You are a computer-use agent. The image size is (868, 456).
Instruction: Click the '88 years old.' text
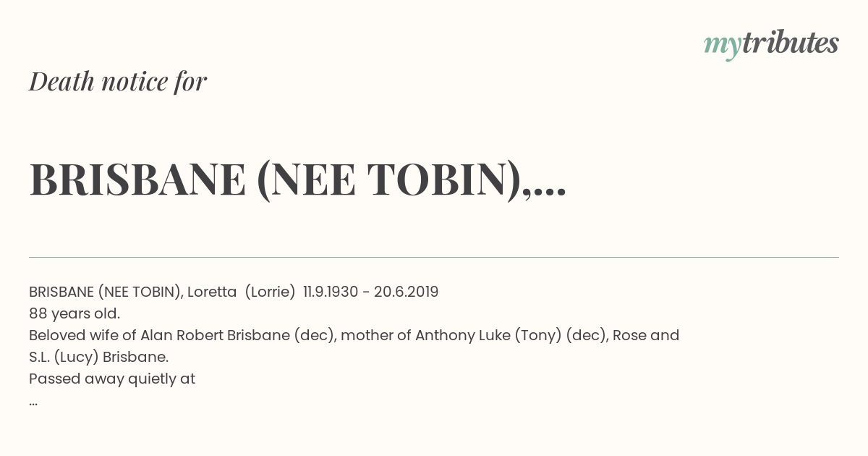click(x=75, y=314)
